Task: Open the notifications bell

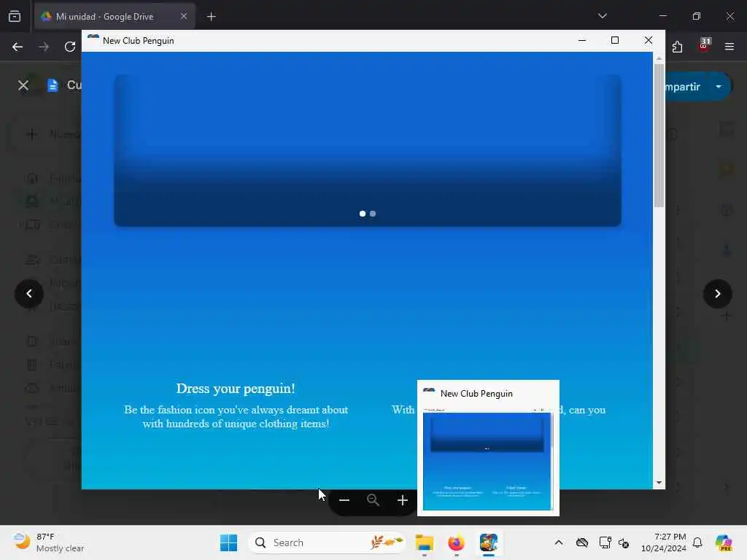Action: pos(697,542)
